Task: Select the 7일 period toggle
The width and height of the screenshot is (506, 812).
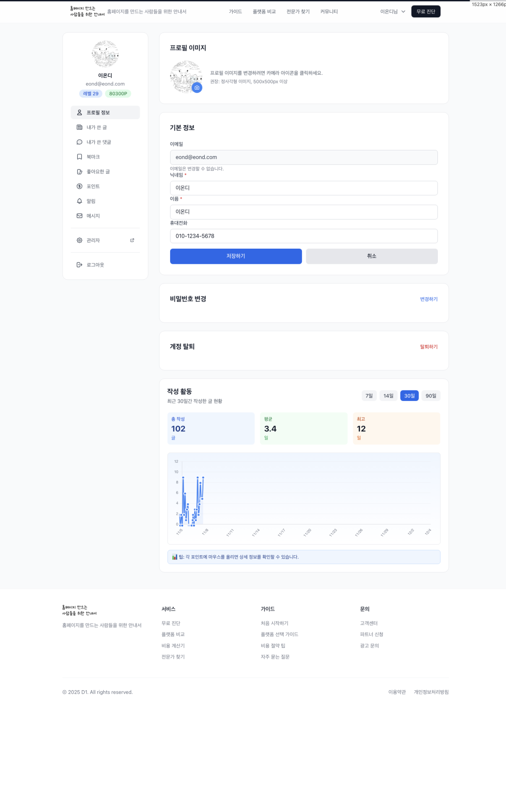Action: tap(369, 396)
